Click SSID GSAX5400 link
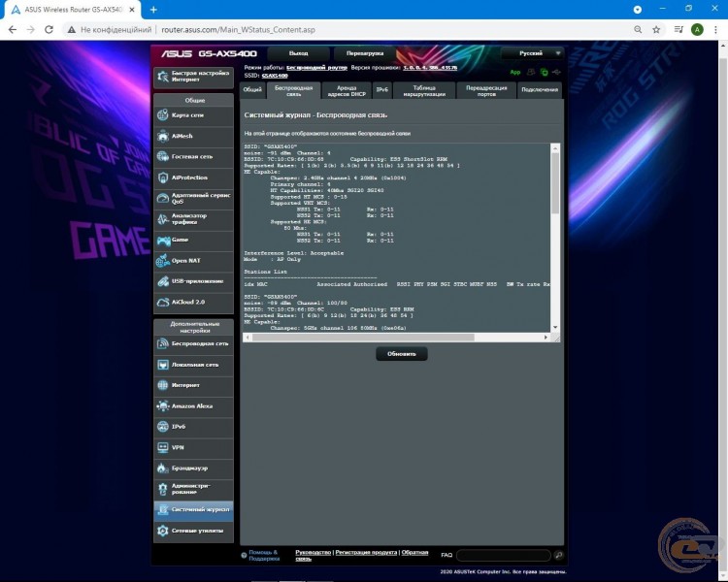Image resolution: width=728 pixels, height=582 pixels. pyautogui.click(x=275, y=76)
